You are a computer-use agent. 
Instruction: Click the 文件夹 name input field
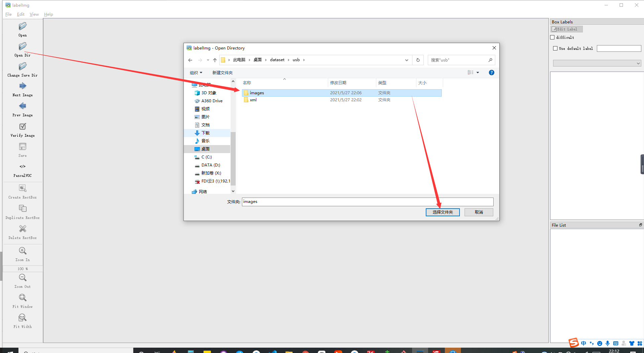368,202
